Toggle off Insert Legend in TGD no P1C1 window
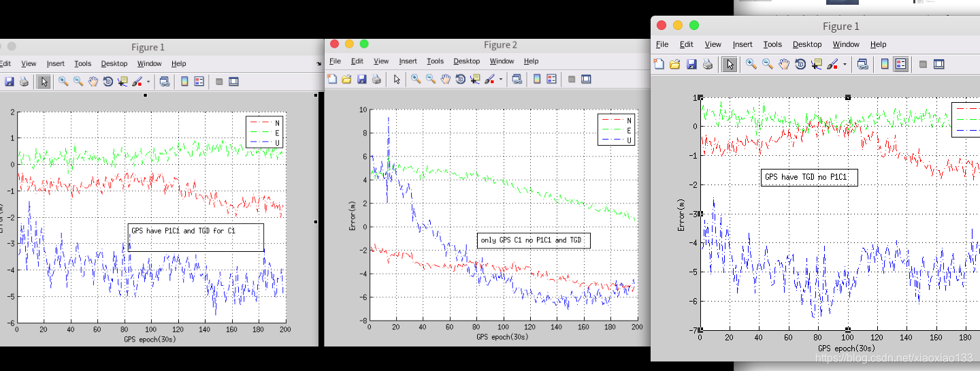980x371 pixels. 902,64
